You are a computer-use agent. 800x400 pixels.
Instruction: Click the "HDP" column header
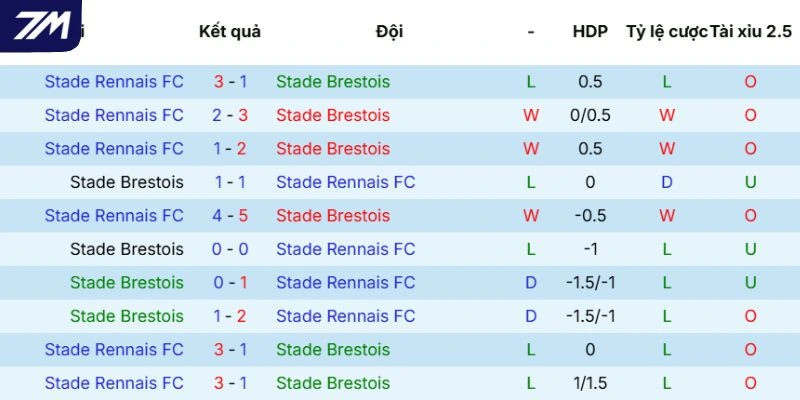[x=590, y=31]
